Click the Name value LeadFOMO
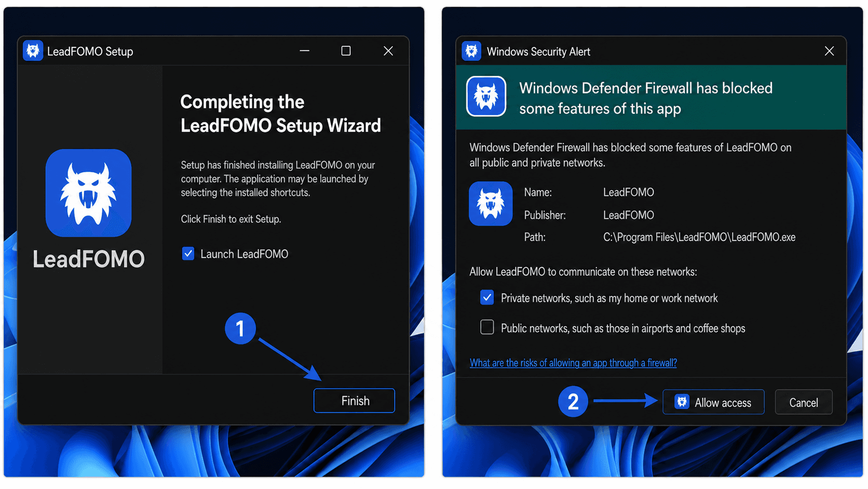The height and width of the screenshot is (489, 868). coord(629,192)
